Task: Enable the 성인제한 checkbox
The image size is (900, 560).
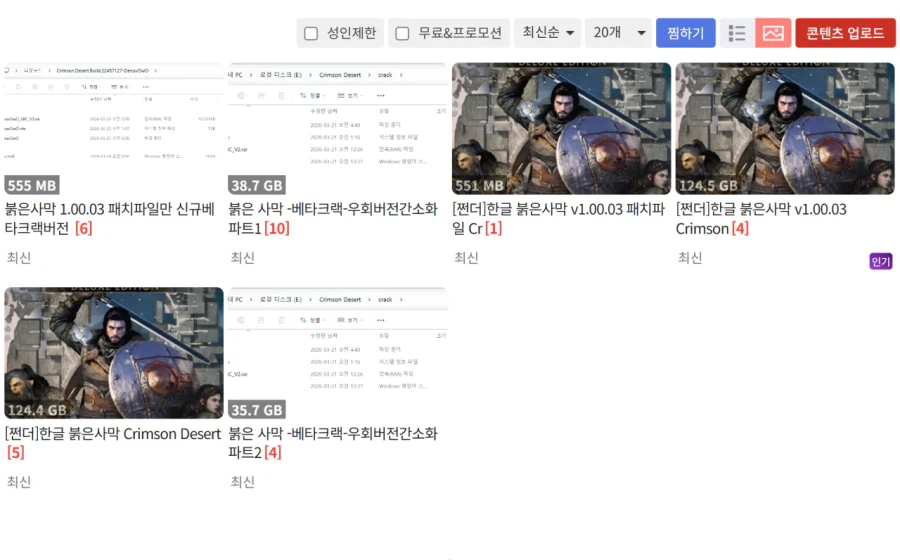Action: pyautogui.click(x=311, y=33)
